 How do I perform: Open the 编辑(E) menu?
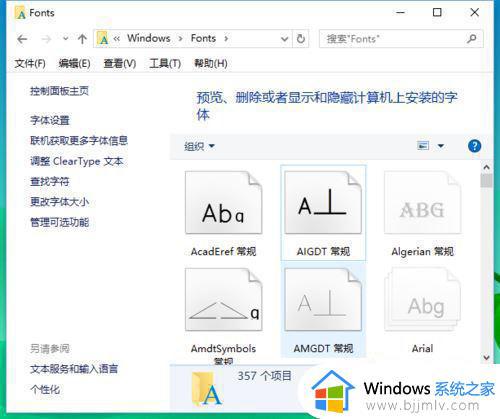74,63
